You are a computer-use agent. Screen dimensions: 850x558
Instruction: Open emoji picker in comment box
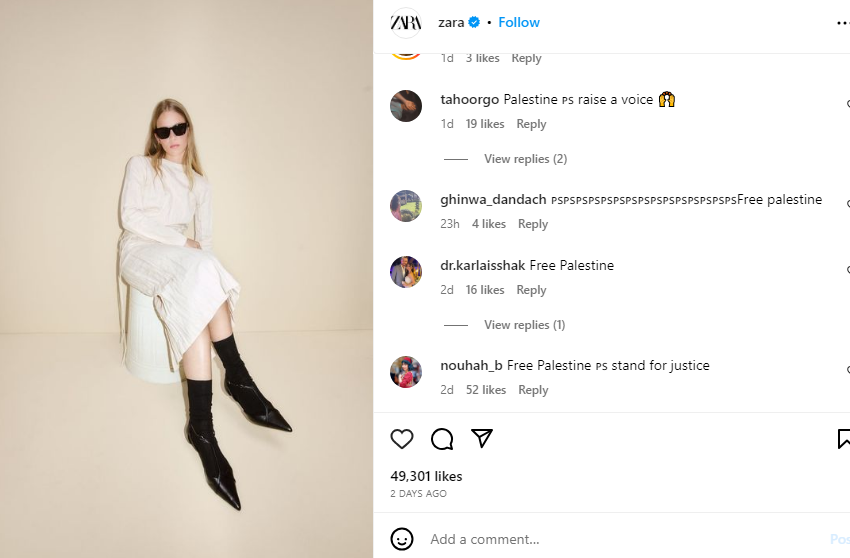[402, 539]
